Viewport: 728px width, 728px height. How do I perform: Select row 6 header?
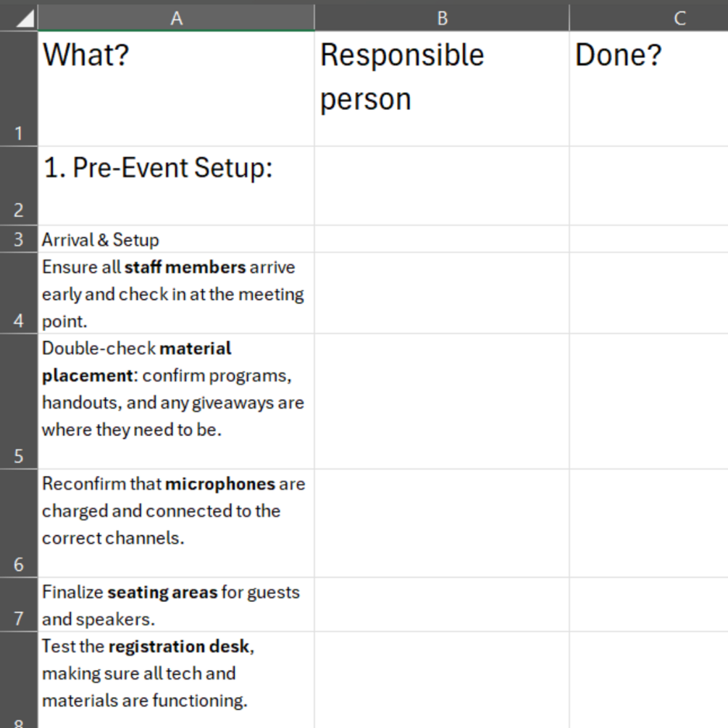[19, 523]
